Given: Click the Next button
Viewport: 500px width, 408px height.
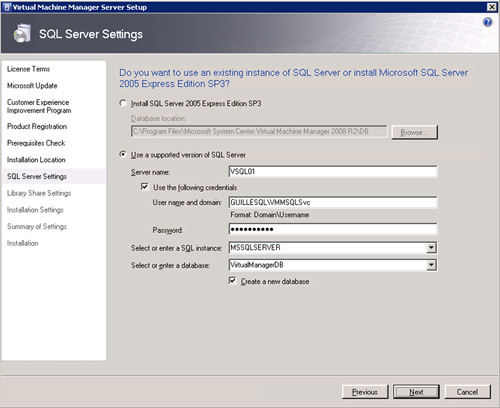Looking at the screenshot, I should pos(416,392).
